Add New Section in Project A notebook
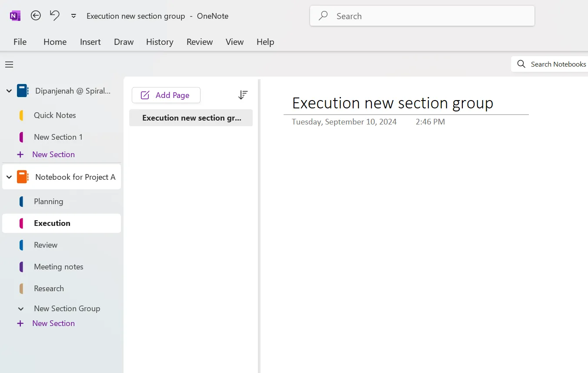The height and width of the screenshot is (373, 588). pyautogui.click(x=53, y=323)
